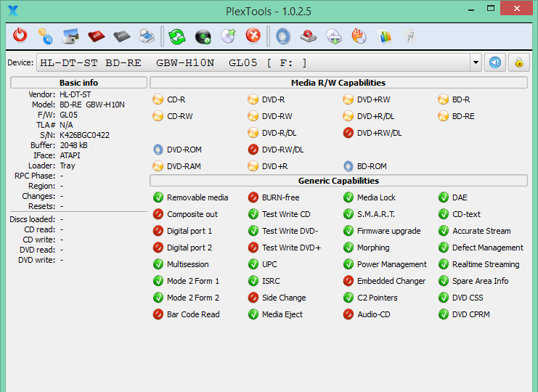The width and height of the screenshot is (538, 392).
Task: Click the red X stop icon
Action: coord(253,36)
